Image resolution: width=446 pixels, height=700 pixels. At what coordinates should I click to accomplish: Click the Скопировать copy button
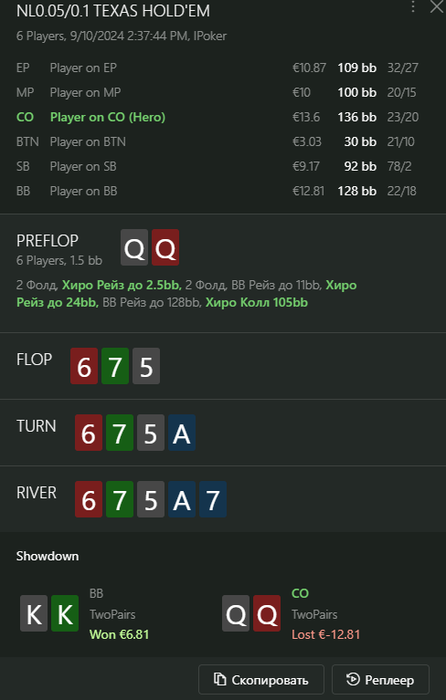(261, 679)
